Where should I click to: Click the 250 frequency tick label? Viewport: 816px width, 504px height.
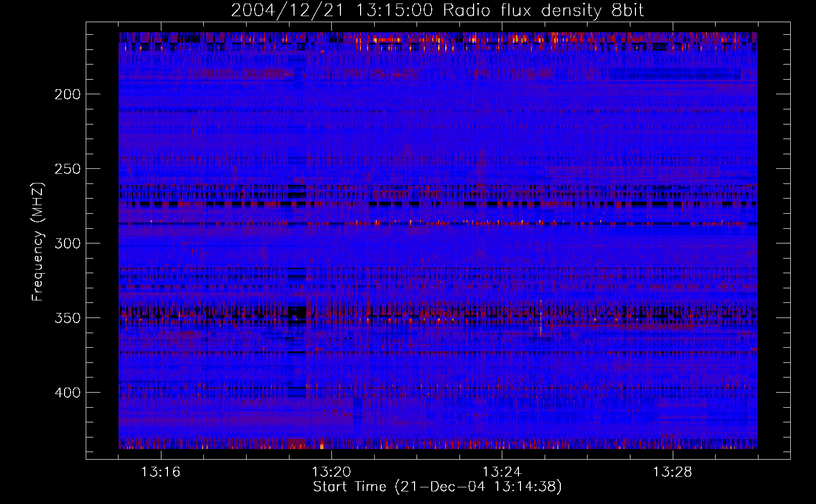coord(68,169)
